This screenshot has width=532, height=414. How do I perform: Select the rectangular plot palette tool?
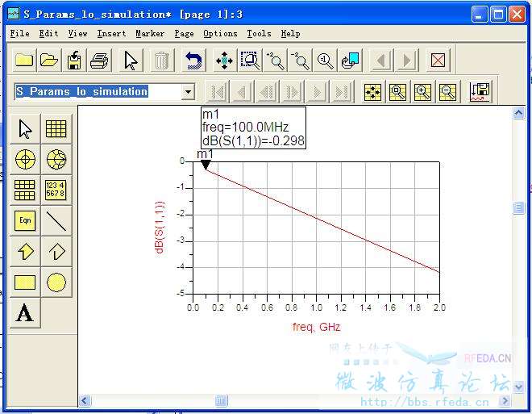56,129
